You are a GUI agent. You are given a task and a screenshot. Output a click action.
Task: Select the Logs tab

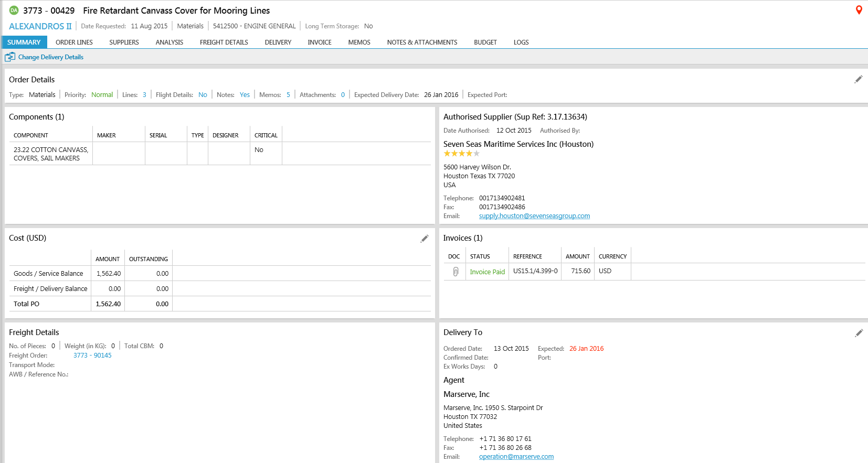[x=521, y=42]
